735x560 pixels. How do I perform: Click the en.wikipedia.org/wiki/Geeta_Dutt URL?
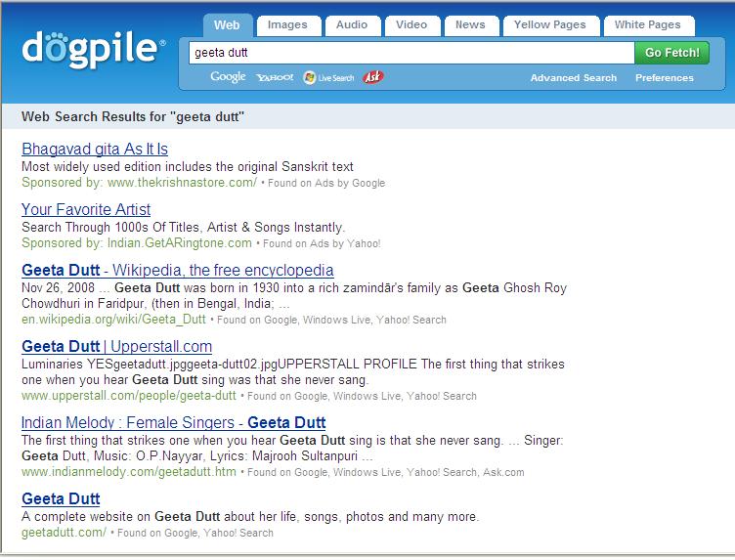[114, 320]
